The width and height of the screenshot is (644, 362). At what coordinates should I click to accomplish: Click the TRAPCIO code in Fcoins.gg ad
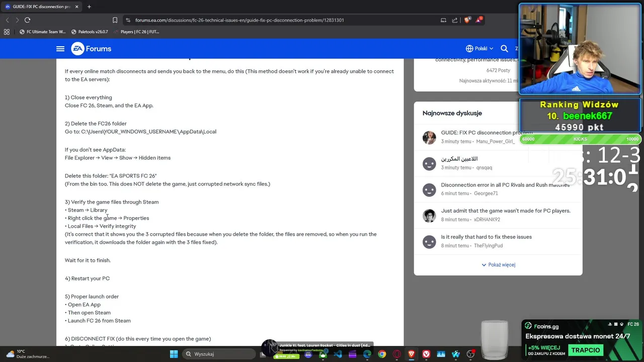[x=586, y=350]
